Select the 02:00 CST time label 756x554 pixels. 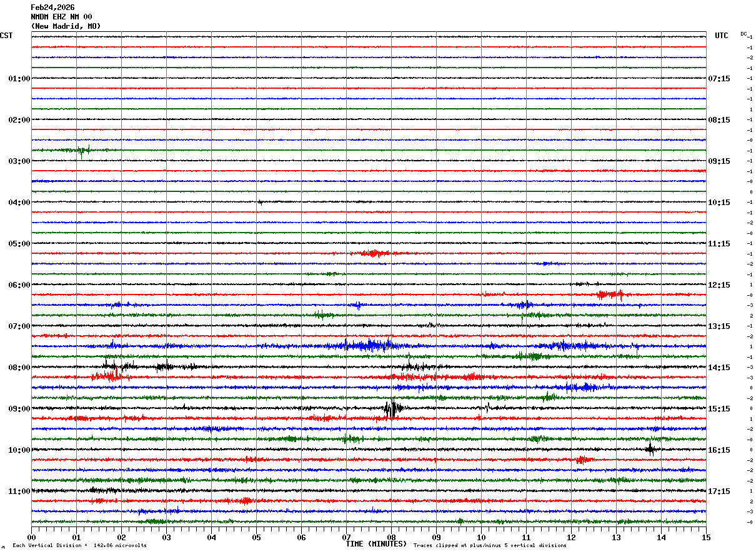click(x=19, y=120)
